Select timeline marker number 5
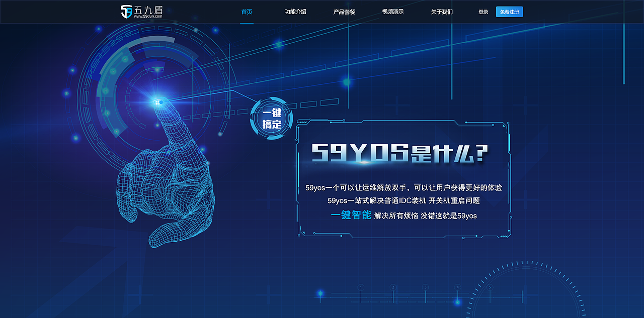The image size is (644, 318). pyautogui.click(x=490, y=287)
